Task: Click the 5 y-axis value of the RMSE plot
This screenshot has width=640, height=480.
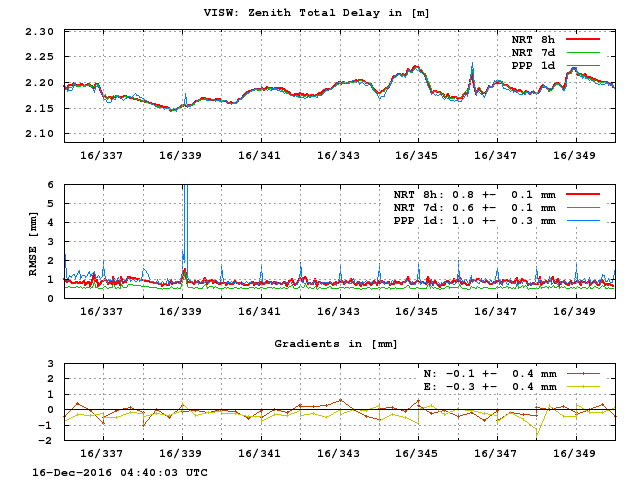Action: (50, 203)
